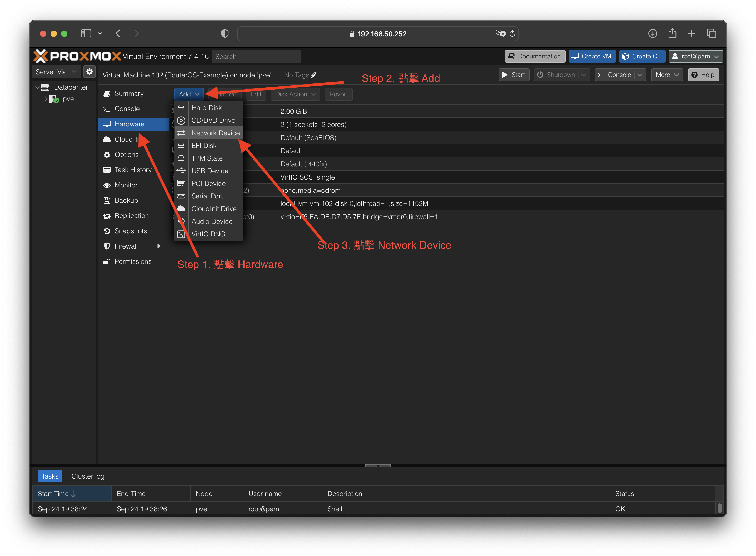Open the Snapshots panel
Image resolution: width=756 pixels, height=556 pixels.
pos(131,231)
